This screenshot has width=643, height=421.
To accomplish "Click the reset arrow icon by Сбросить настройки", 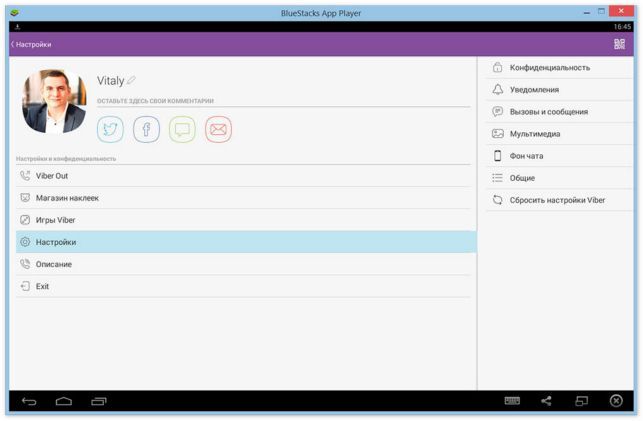I will [497, 200].
